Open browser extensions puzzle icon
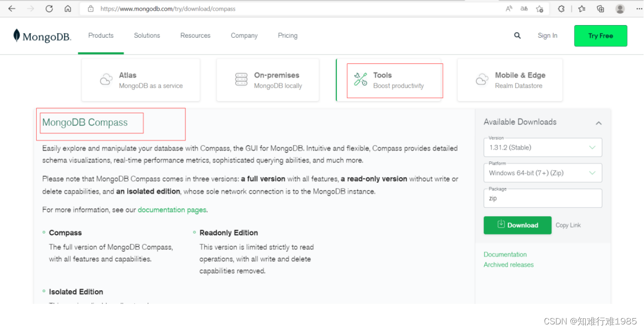This screenshot has height=330, width=644. click(562, 9)
